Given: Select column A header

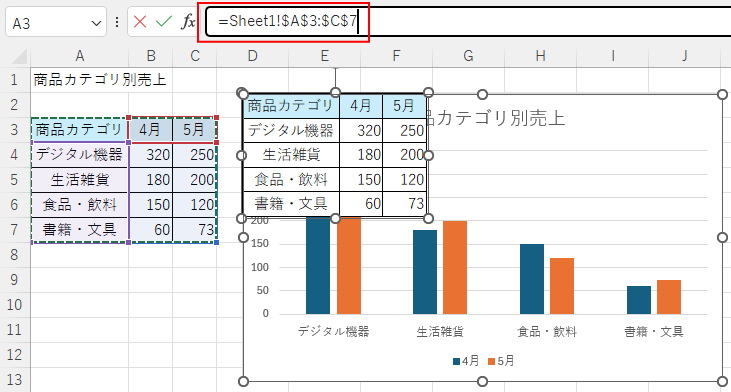Looking at the screenshot, I should pos(80,56).
